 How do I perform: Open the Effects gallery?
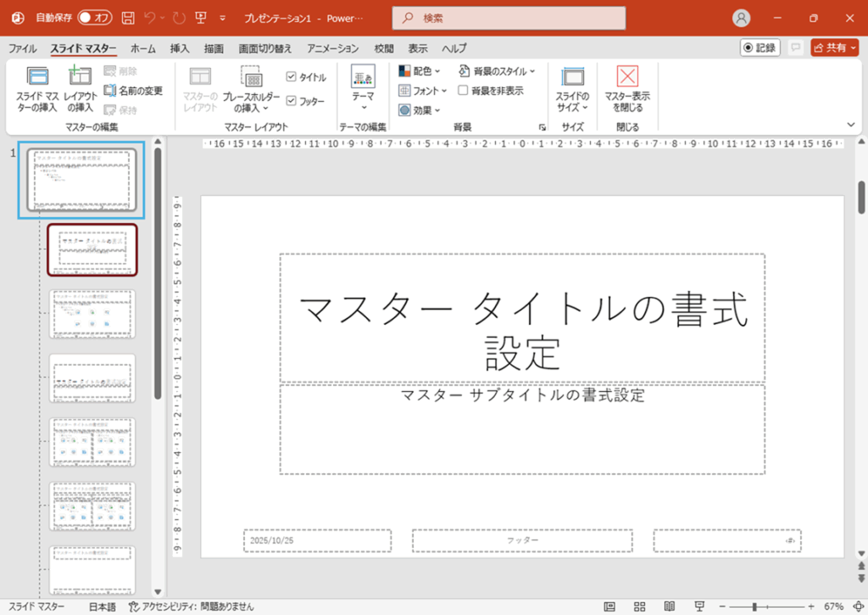click(x=419, y=109)
